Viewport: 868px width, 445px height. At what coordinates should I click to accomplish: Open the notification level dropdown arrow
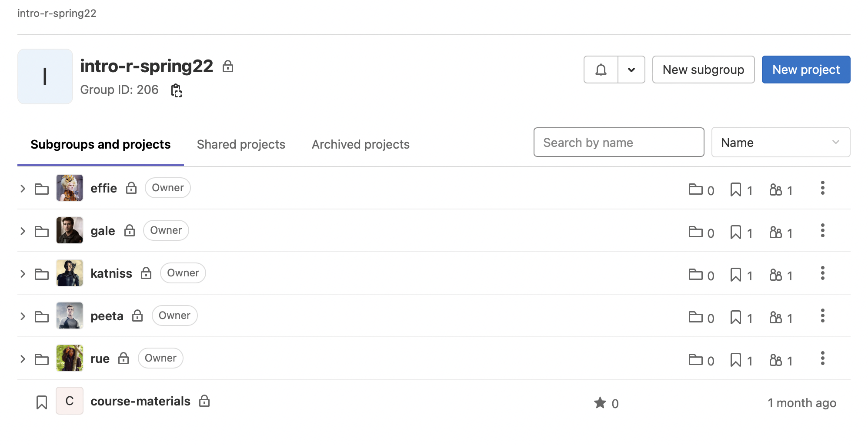(x=631, y=70)
